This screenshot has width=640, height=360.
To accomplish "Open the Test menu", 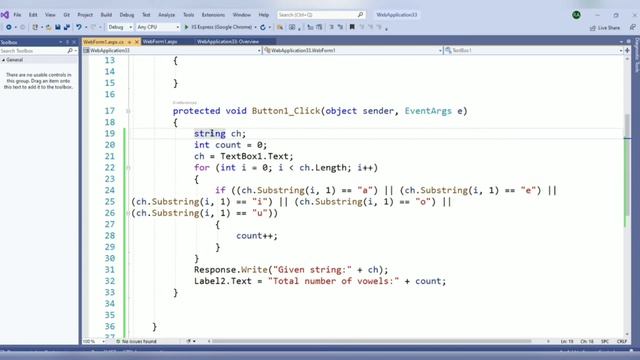I will click(x=146, y=15).
